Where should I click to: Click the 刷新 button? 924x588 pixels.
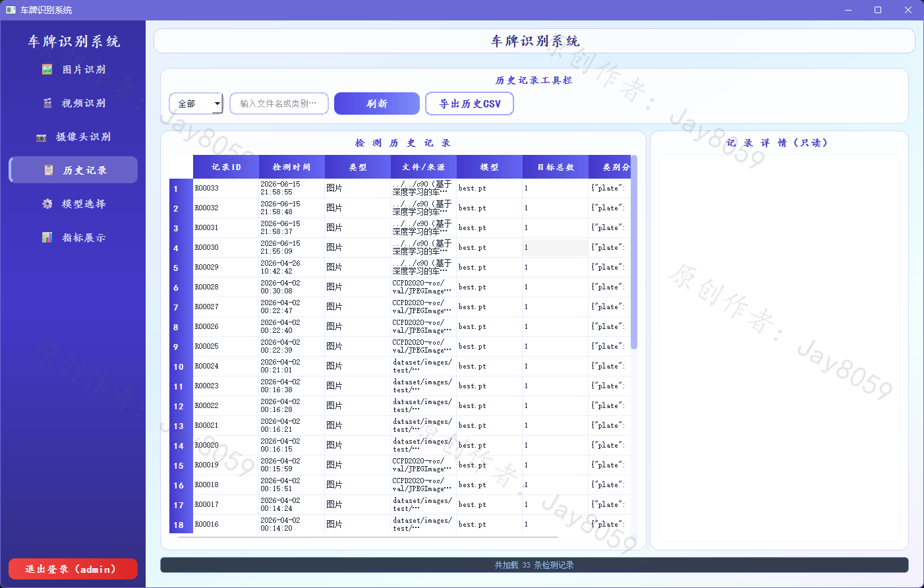tap(377, 103)
